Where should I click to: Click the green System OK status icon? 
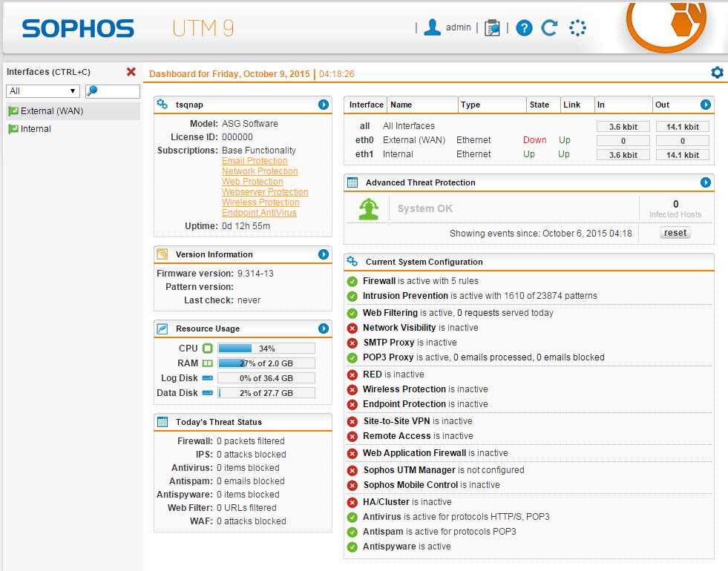point(369,208)
